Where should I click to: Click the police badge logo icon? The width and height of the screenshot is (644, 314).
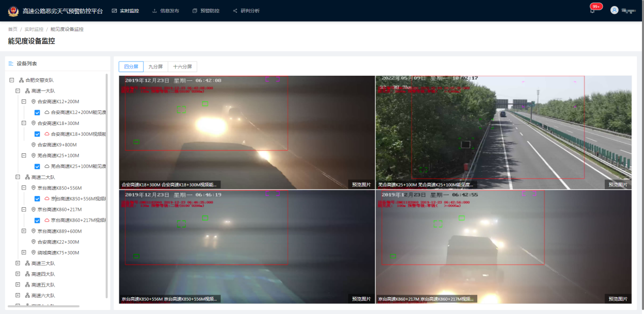click(x=13, y=11)
